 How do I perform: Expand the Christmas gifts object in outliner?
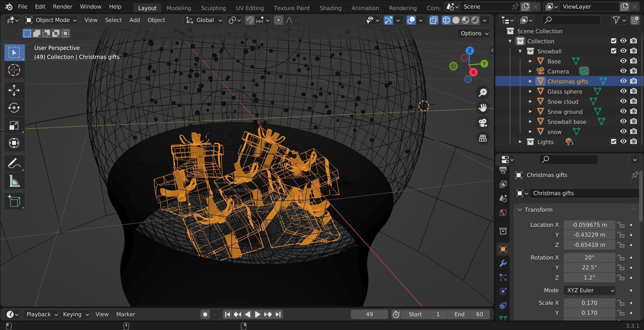pos(530,81)
